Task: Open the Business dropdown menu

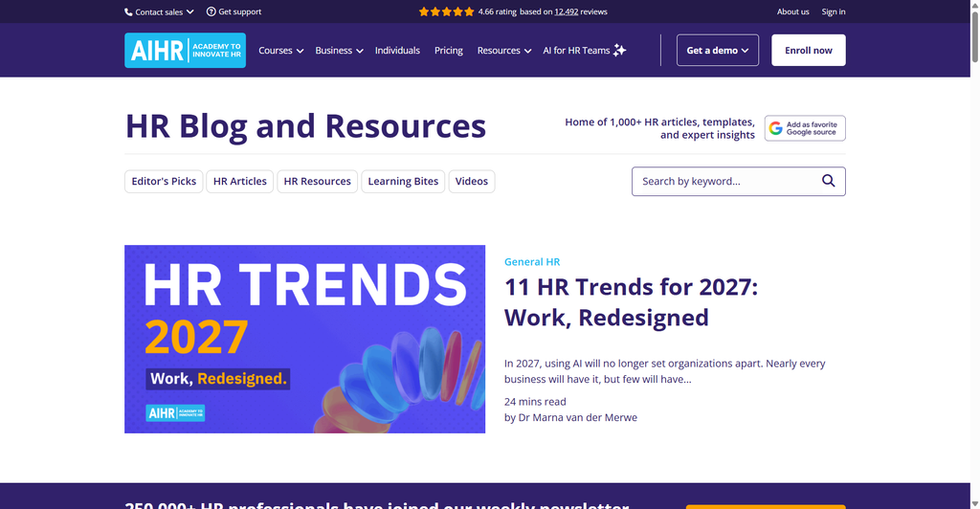Action: coord(339,51)
